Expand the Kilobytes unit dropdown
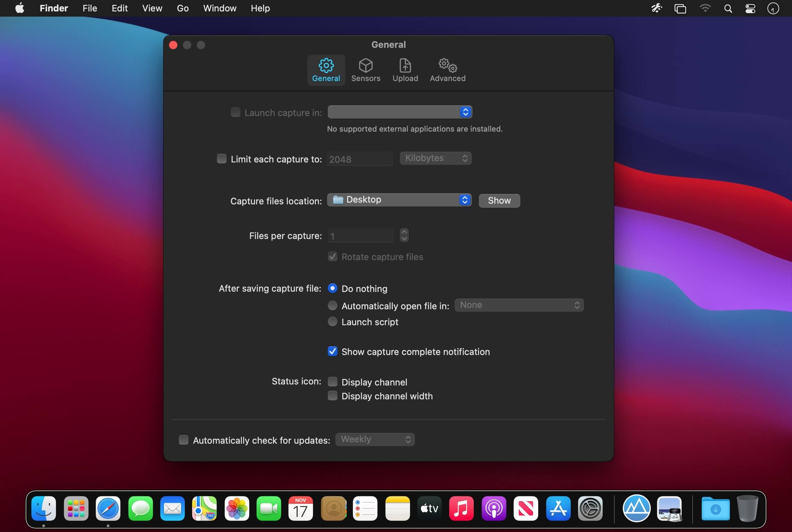The image size is (792, 532). (x=435, y=157)
